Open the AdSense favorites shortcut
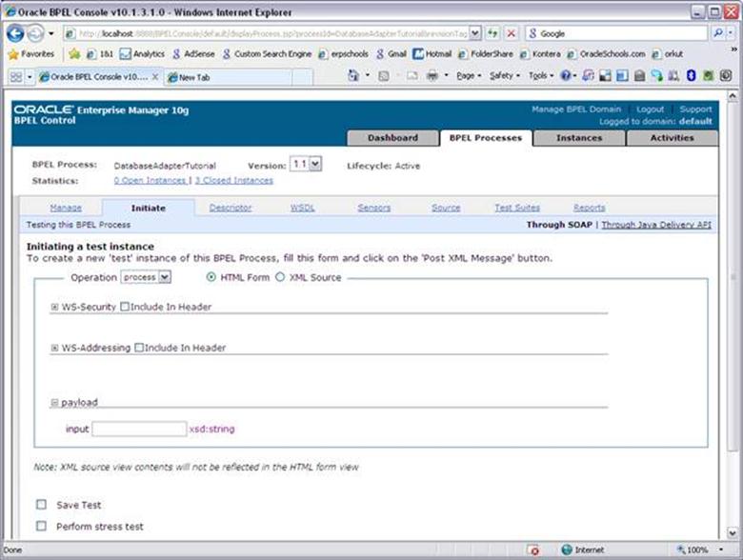 [x=193, y=54]
